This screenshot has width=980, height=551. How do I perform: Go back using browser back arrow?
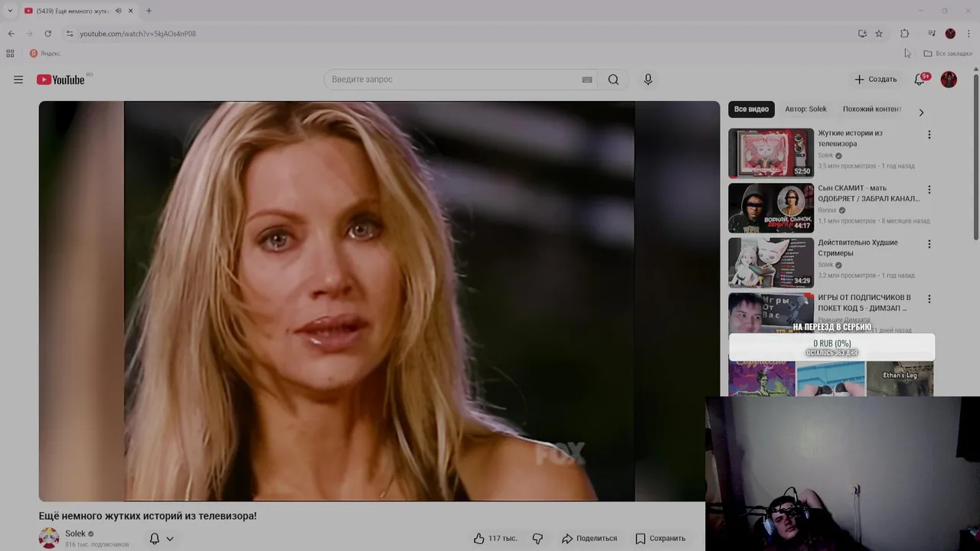click(11, 34)
